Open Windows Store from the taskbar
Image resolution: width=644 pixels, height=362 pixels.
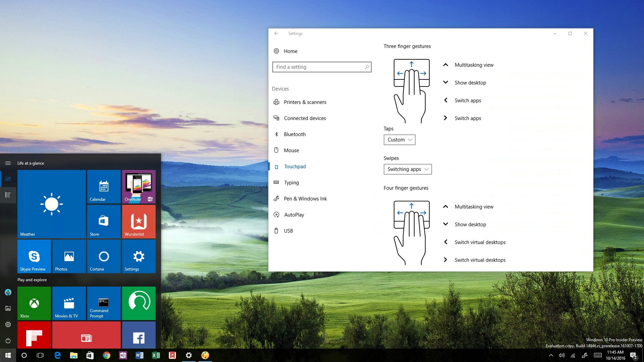90,355
